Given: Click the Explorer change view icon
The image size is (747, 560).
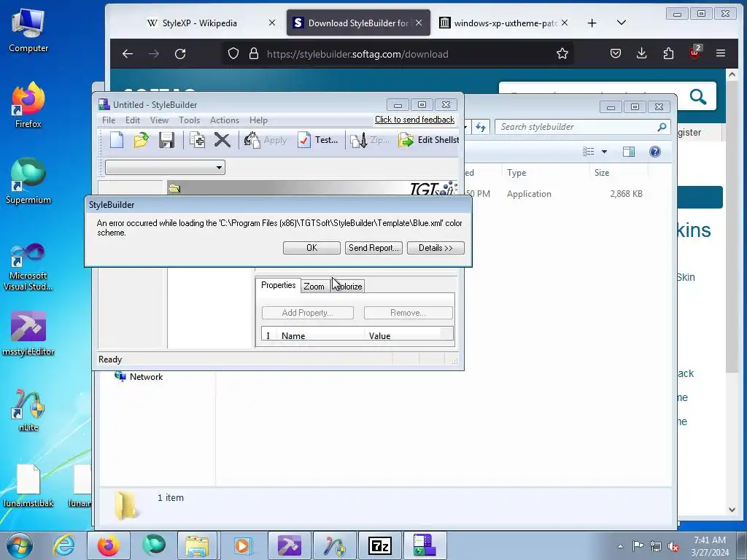Looking at the screenshot, I should (589, 152).
